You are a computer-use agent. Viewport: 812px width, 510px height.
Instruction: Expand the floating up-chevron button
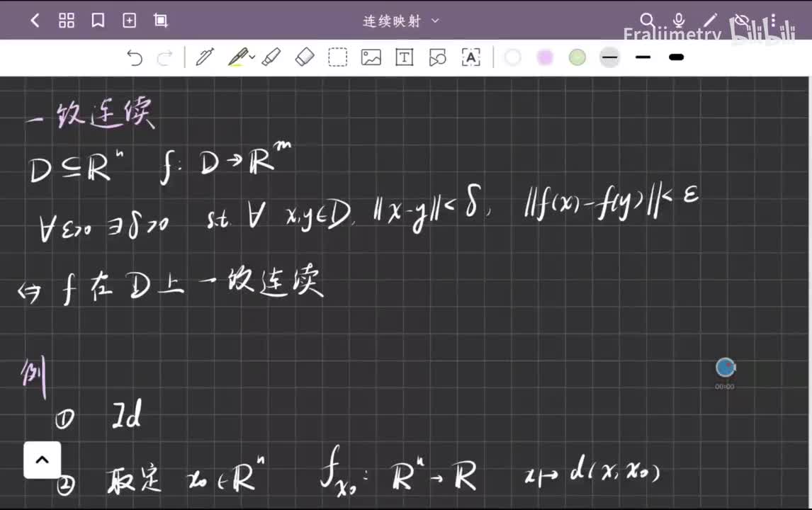[42, 460]
